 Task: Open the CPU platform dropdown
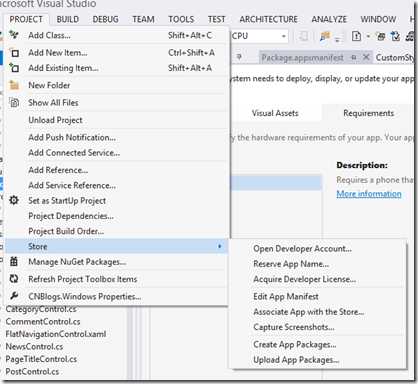click(x=284, y=36)
